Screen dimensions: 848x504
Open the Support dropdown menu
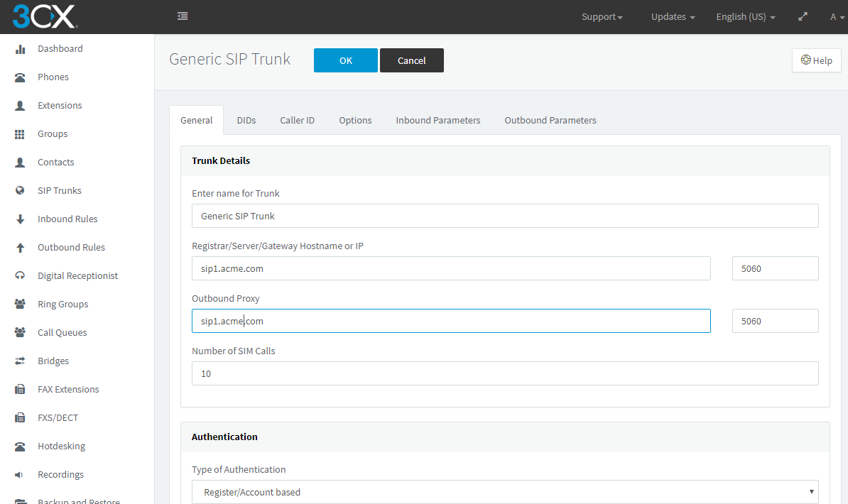602,17
